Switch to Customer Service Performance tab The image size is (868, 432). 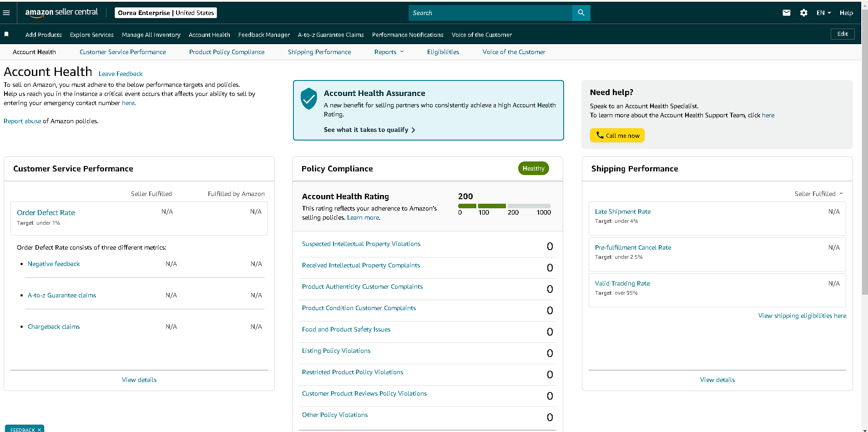click(122, 52)
